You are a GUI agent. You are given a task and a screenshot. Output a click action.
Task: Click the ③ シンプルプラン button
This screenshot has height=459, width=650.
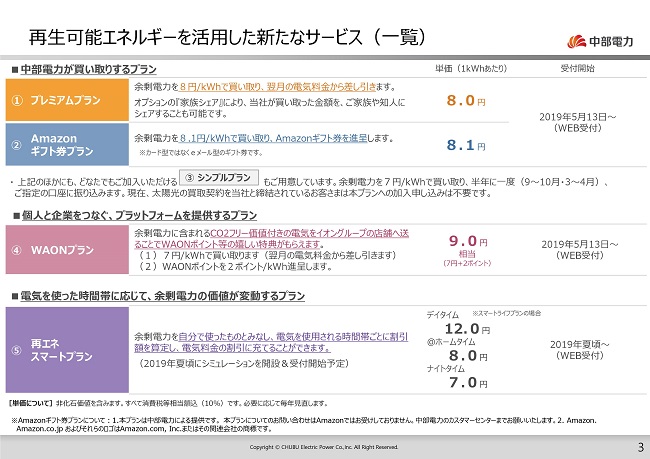[x=219, y=177]
